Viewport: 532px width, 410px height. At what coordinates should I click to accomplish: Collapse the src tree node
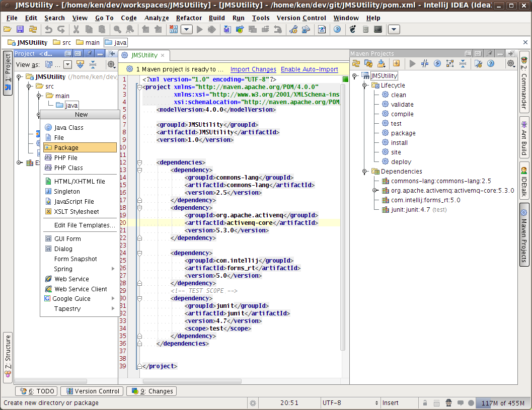[30, 86]
